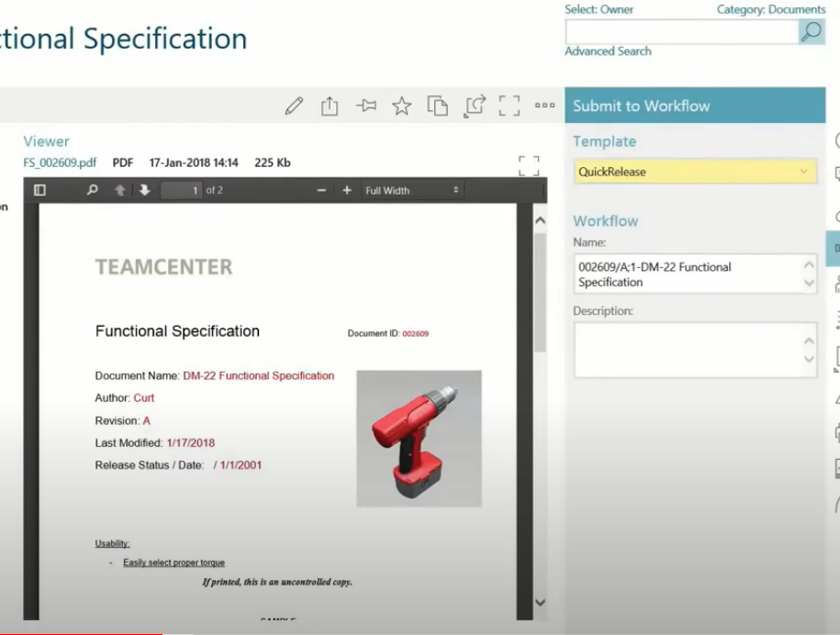Click down arrow in Name field scrollbar
840x635 pixels.
(x=809, y=284)
